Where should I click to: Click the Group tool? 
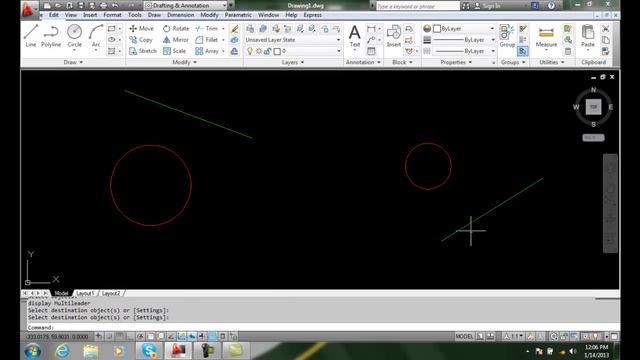tap(507, 36)
